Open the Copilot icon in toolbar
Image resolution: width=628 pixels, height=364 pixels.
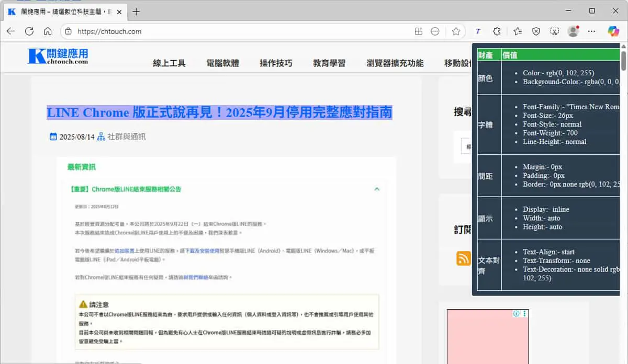(x=613, y=31)
